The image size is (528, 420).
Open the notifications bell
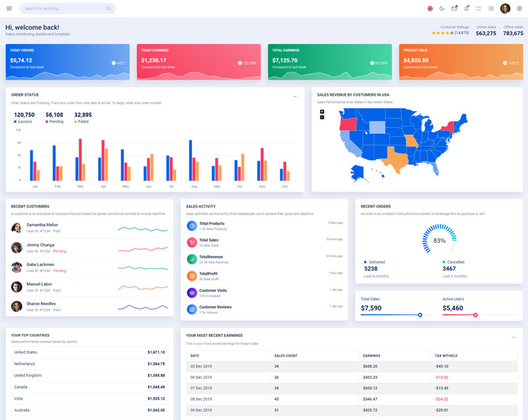pos(466,9)
